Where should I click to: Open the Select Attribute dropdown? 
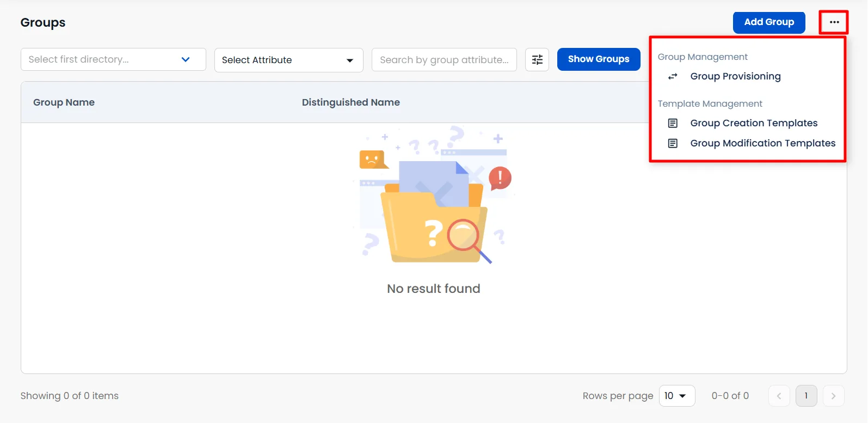288,60
